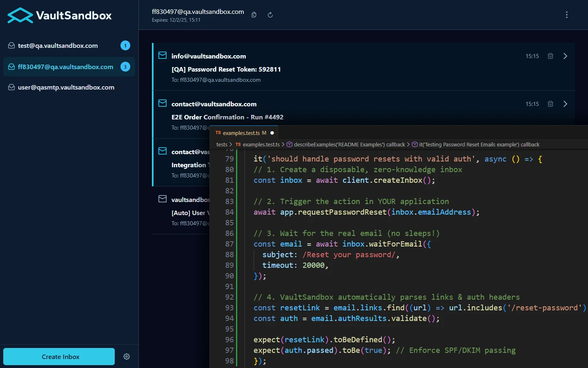Select the test@qa.vaultsandbox.com inbox
The width and height of the screenshot is (588, 368).
click(58, 45)
